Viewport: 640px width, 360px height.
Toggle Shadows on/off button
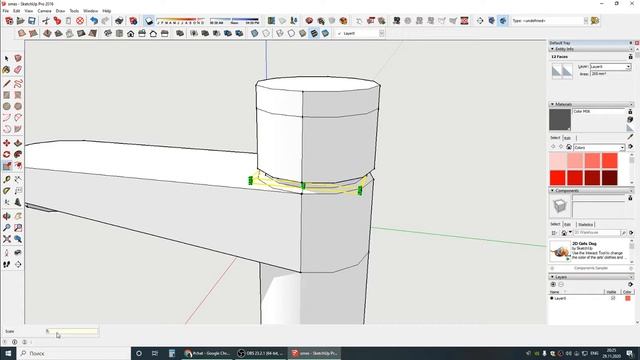pyautogui.click(x=149, y=21)
